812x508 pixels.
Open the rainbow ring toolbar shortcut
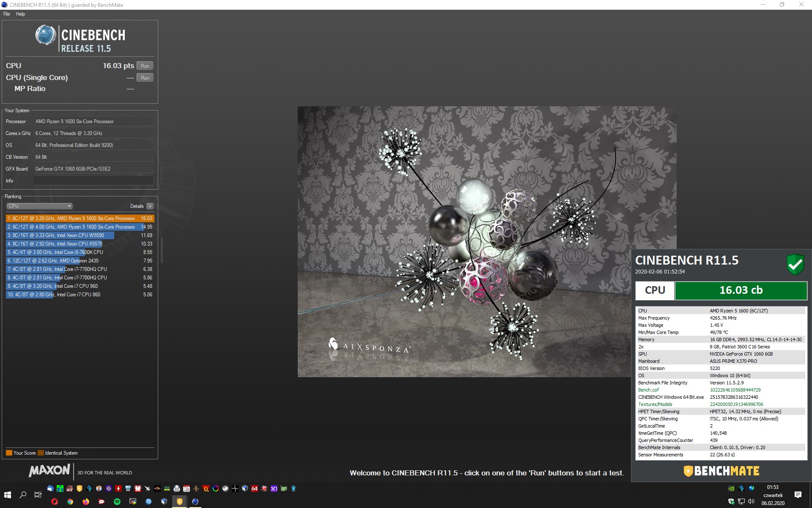coord(216,489)
